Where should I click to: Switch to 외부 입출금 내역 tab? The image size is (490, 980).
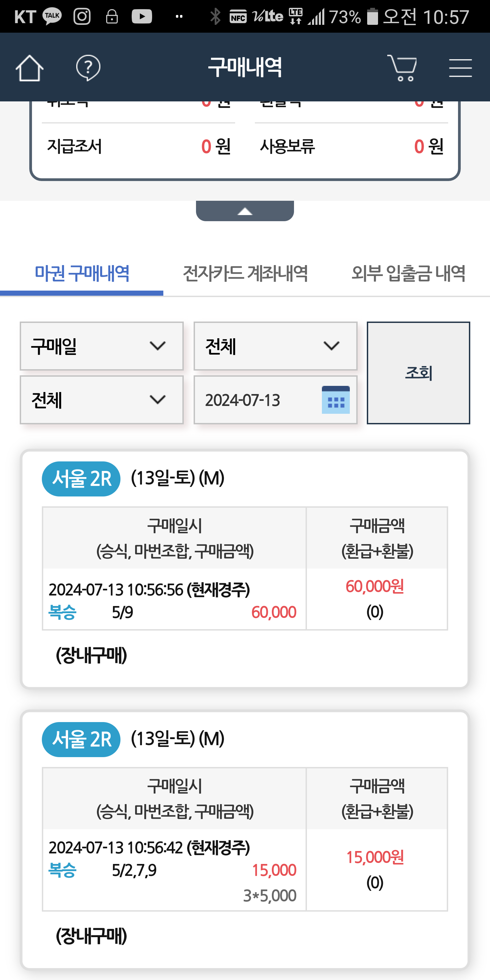coord(408,274)
